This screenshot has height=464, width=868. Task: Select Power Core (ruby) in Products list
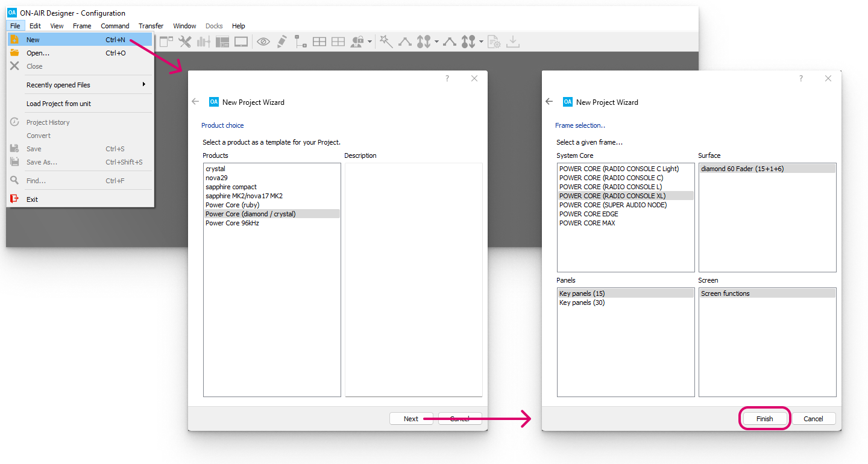[x=232, y=205]
